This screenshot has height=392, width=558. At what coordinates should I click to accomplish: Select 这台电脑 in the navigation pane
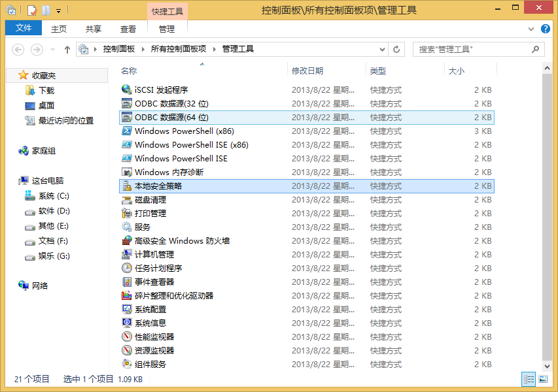point(47,180)
